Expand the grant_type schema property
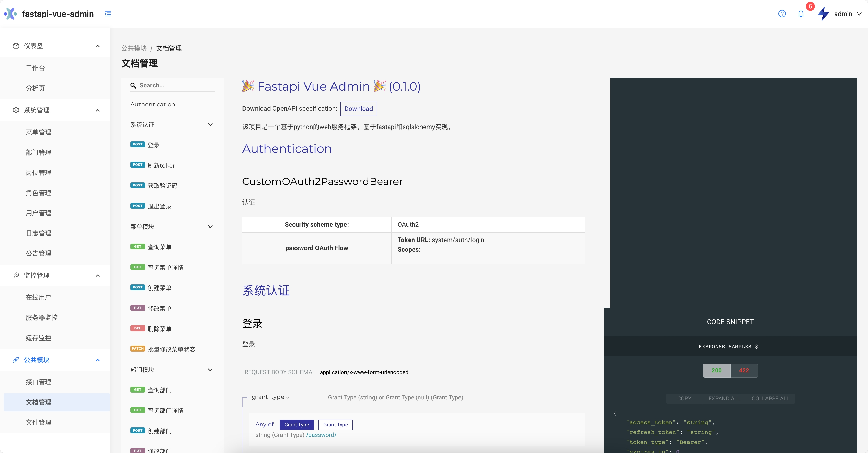Screen dimensions: 868x453 [x=271, y=397]
